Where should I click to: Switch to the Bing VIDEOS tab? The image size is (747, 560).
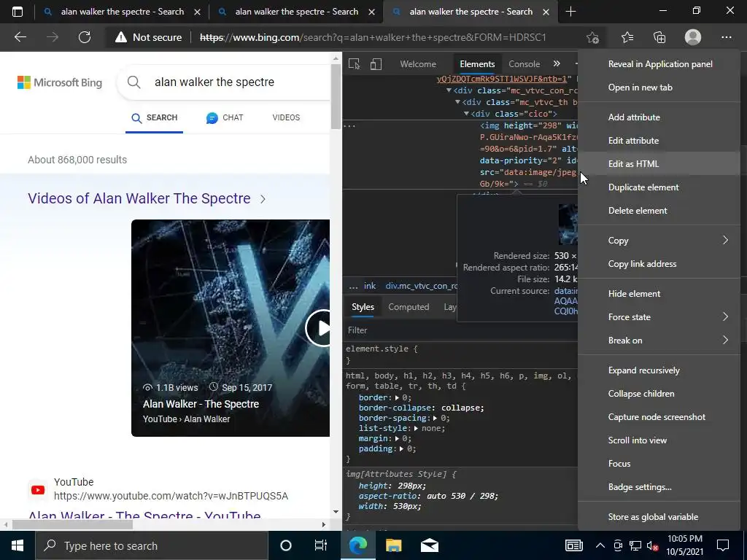(x=286, y=117)
